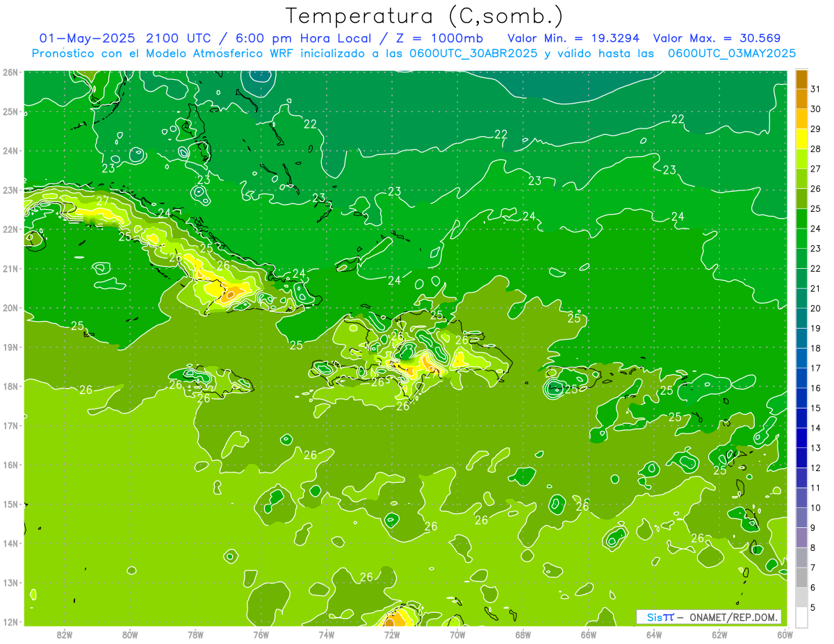This screenshot has height=644, width=834.
Task: Select "Valor Min. = 19.3294" text
Action: click(x=573, y=38)
